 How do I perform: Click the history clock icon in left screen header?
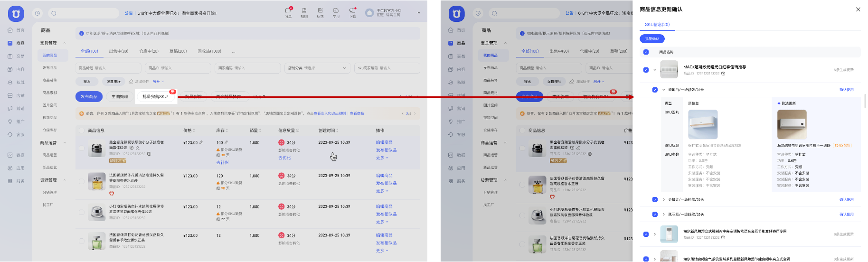[x=38, y=13]
